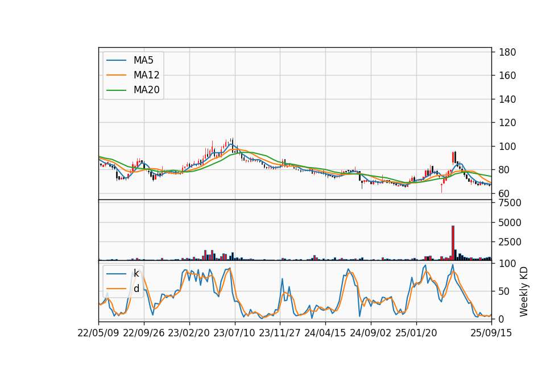Click the 24/04/15 date tick label
Screen dimensions: 546x392
(x=325, y=333)
